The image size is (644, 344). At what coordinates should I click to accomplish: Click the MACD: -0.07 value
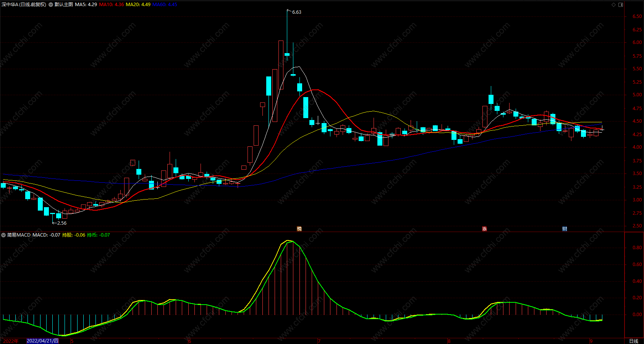coord(46,235)
